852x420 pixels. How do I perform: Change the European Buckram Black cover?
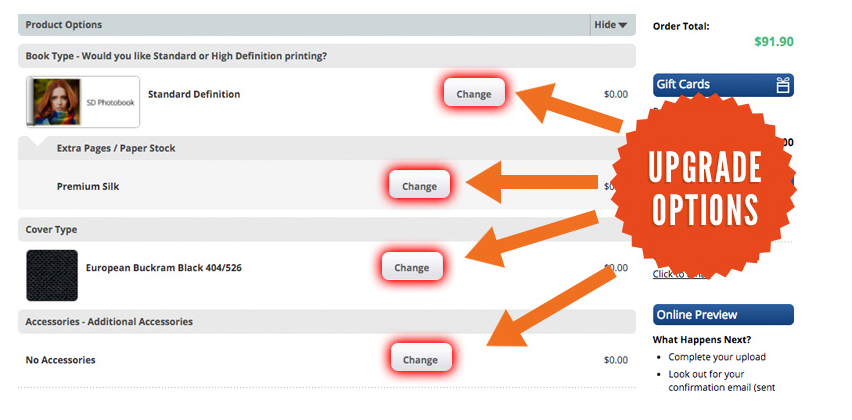(411, 268)
